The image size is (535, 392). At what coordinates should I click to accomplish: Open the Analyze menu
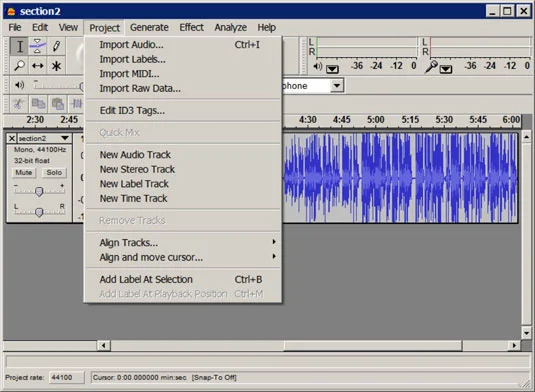click(x=230, y=27)
